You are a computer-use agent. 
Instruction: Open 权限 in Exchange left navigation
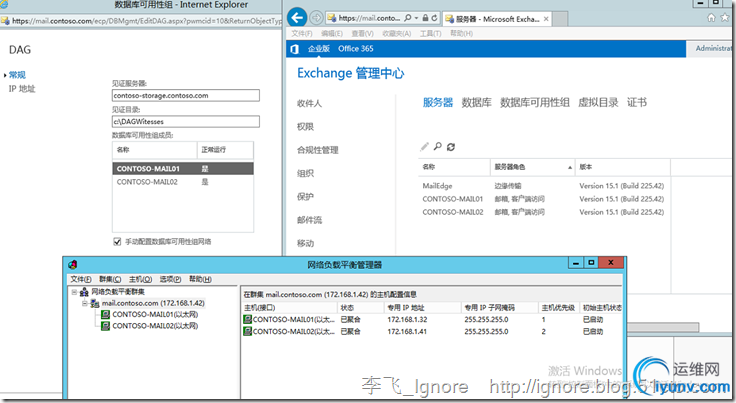point(305,127)
